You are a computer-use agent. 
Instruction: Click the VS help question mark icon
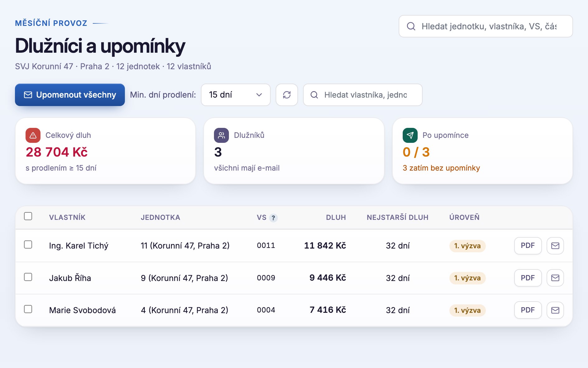coord(273,218)
